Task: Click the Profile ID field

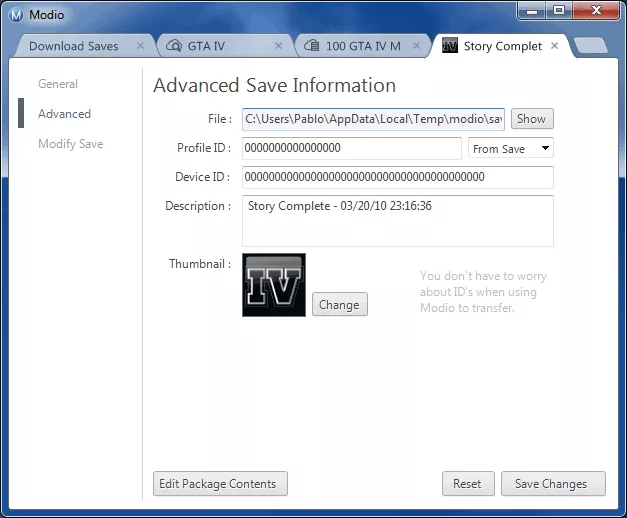Action: click(351, 148)
